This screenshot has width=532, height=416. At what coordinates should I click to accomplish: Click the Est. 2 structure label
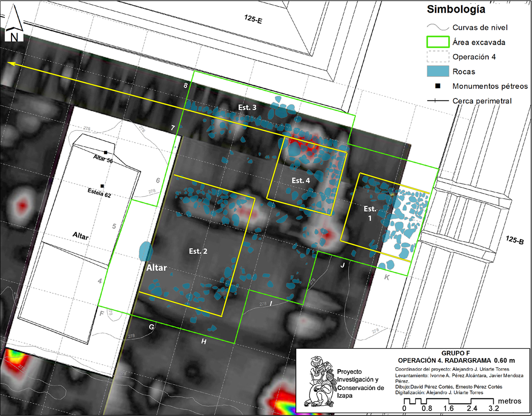198,251
